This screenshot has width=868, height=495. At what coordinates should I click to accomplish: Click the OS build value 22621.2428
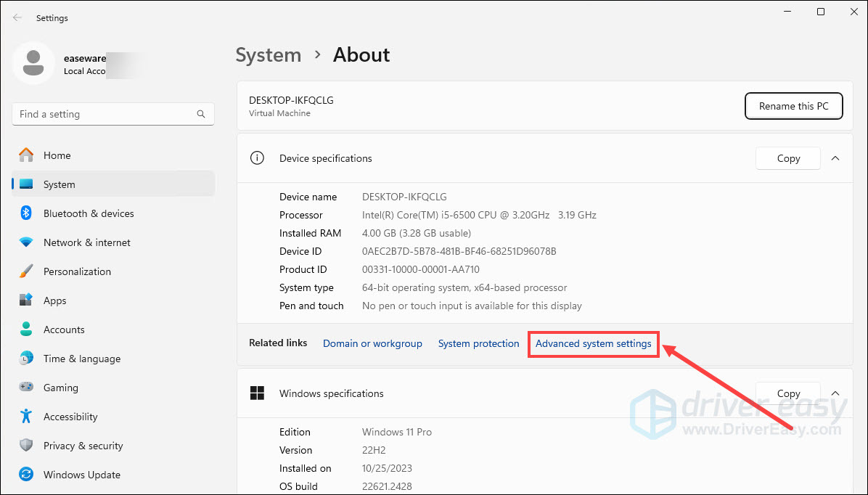pyautogui.click(x=387, y=486)
